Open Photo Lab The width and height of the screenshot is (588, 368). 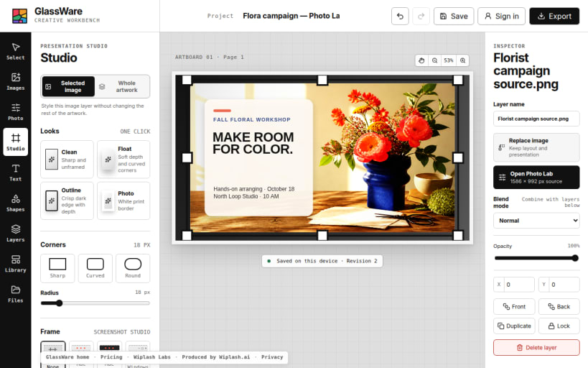point(536,177)
